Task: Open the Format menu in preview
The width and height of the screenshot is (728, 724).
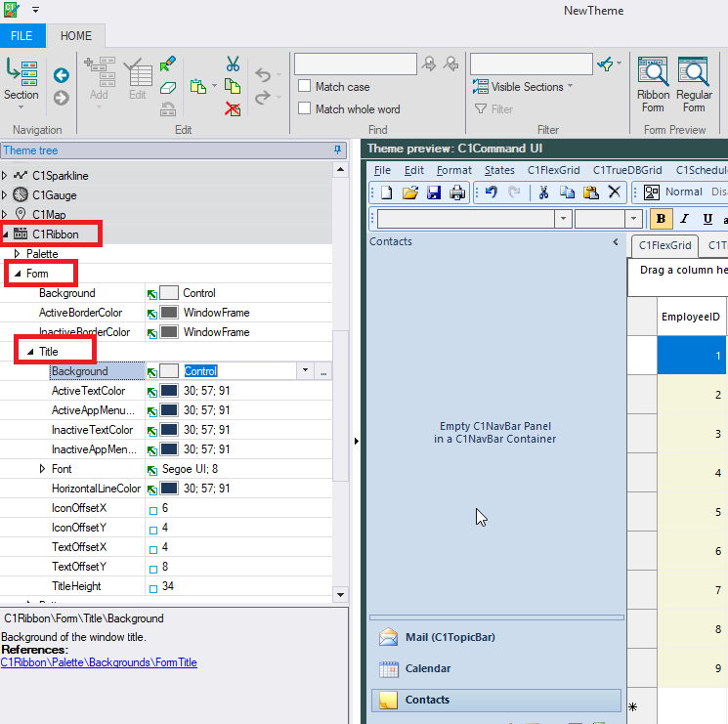Action: click(454, 170)
